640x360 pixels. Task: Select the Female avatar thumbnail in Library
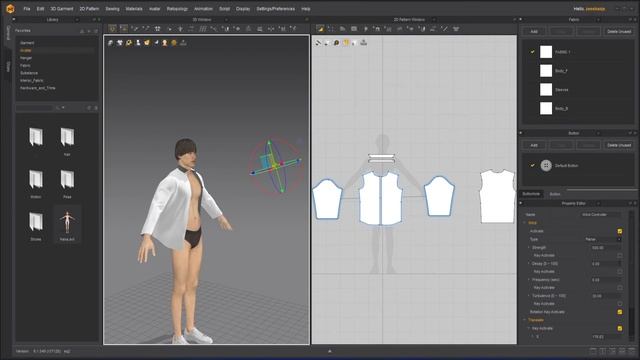pyautogui.click(x=67, y=224)
